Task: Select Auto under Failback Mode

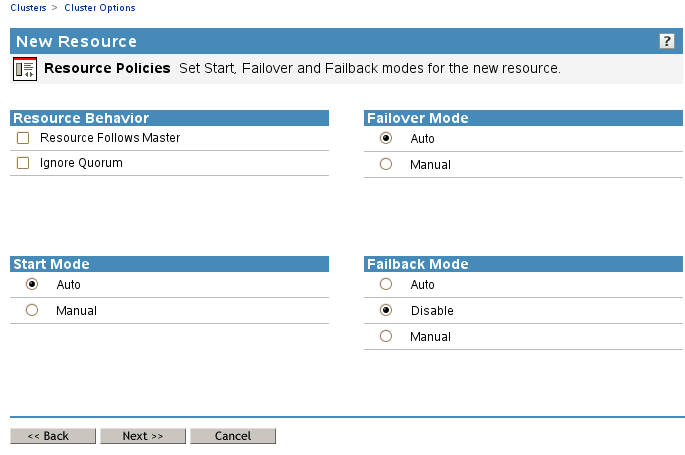Action: click(386, 285)
